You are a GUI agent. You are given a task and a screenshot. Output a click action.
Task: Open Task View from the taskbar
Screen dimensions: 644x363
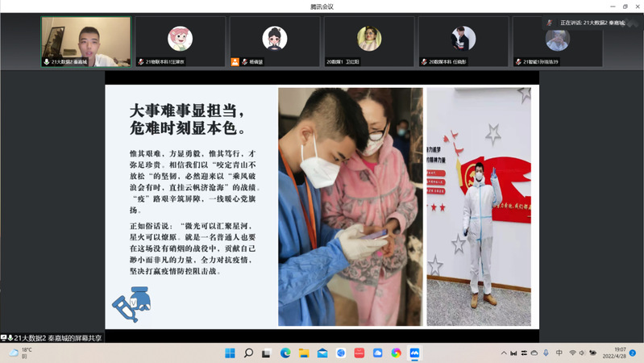pyautogui.click(x=267, y=353)
